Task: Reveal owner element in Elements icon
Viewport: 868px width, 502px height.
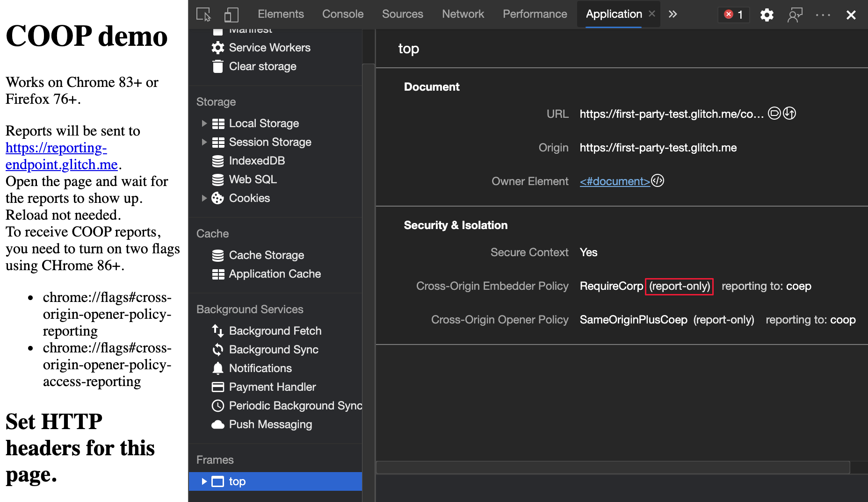Action: [x=658, y=181]
